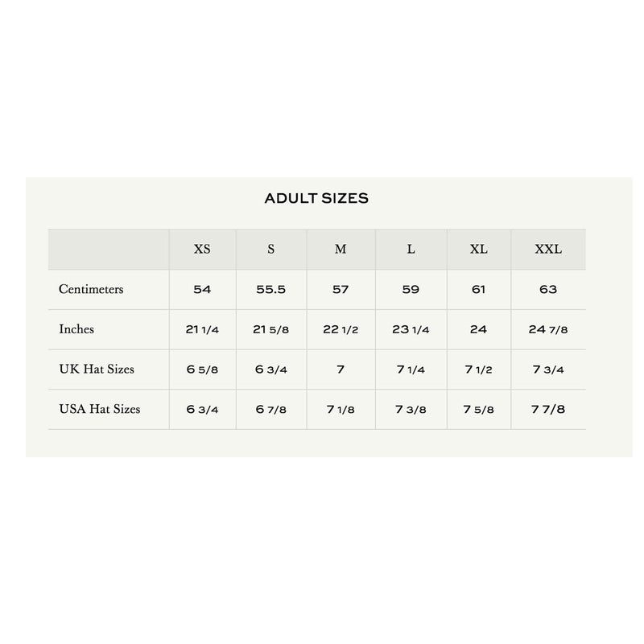Select the XXL column header
Image resolution: width=644 pixels, height=644 pixels.
pos(548,249)
